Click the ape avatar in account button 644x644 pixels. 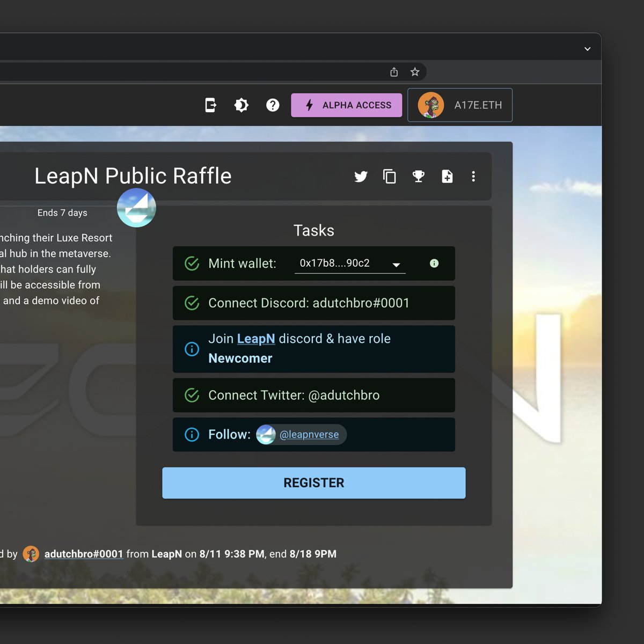coord(431,105)
